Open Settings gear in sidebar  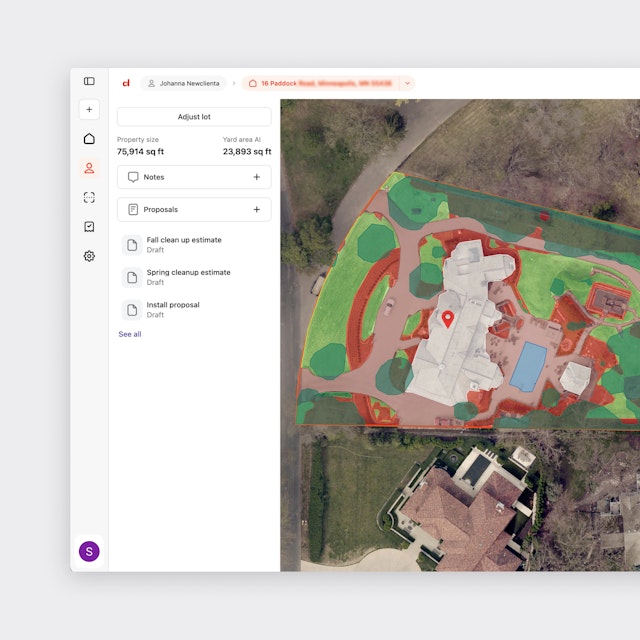click(89, 256)
